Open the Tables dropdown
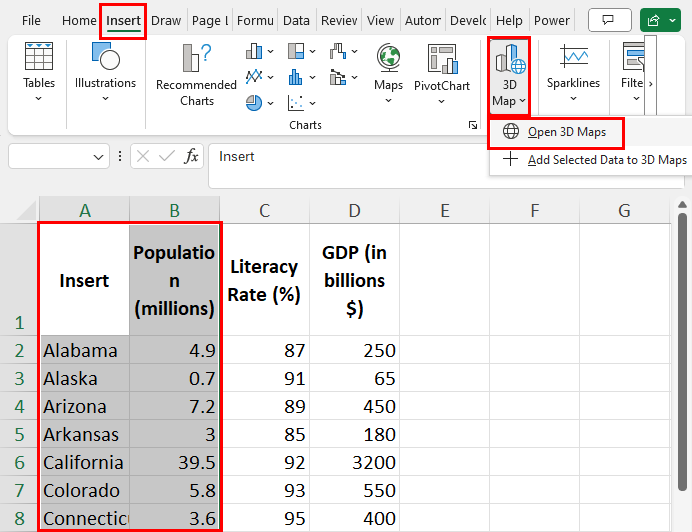The width and height of the screenshot is (692, 532). tap(39, 72)
